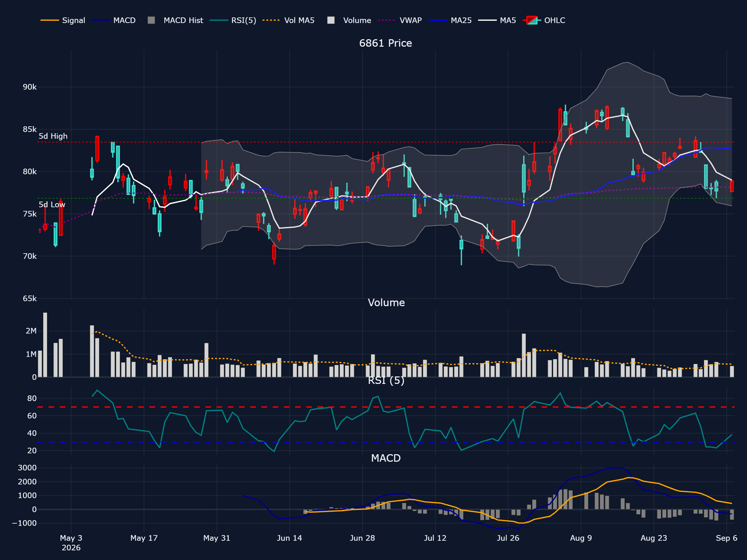The height and width of the screenshot is (560, 747).
Task: Click the 80 RSI axis label
Action: [x=32, y=398]
